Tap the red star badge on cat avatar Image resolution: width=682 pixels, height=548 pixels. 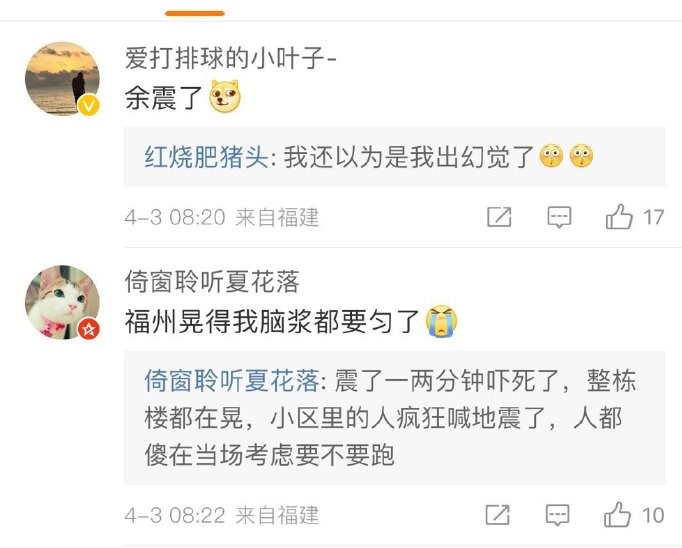(89, 329)
